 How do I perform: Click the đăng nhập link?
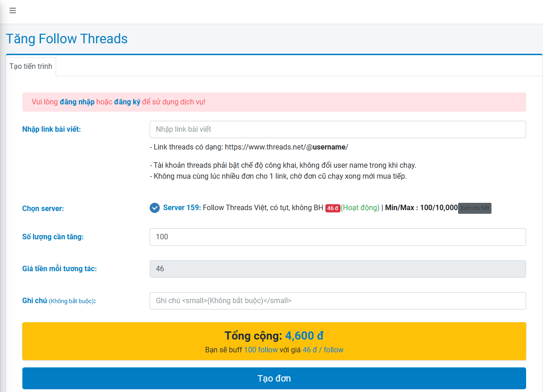(77, 102)
